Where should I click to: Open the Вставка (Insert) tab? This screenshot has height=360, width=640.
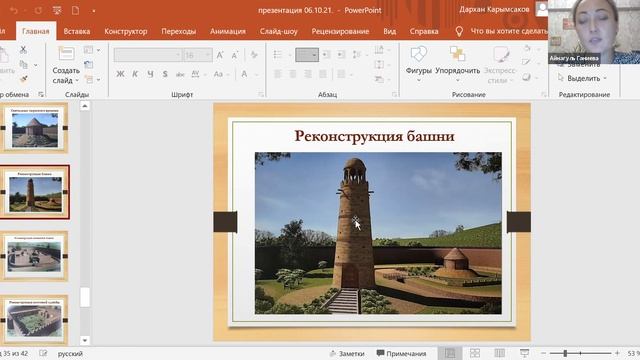click(x=77, y=31)
